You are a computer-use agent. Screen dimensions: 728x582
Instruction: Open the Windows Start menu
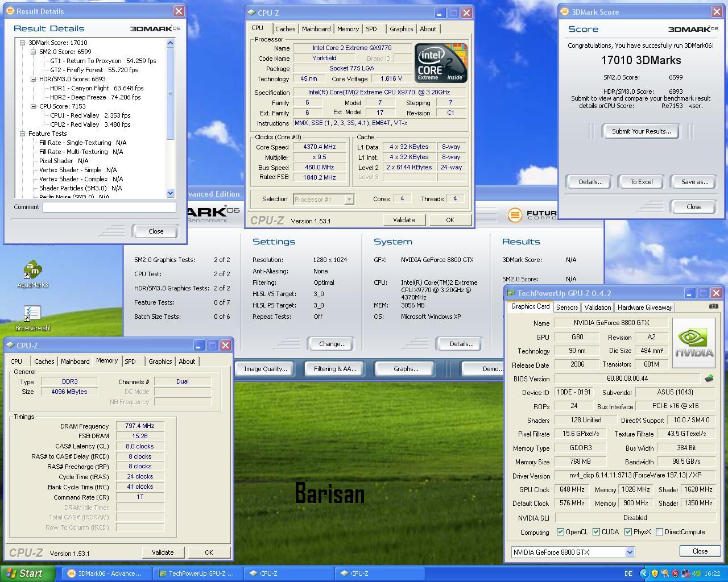coord(27,573)
